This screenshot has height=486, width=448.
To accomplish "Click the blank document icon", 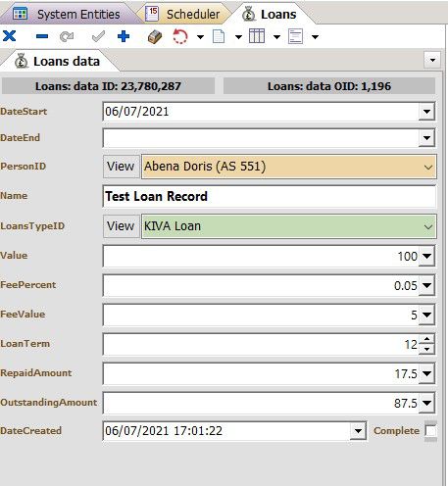I will tap(219, 36).
